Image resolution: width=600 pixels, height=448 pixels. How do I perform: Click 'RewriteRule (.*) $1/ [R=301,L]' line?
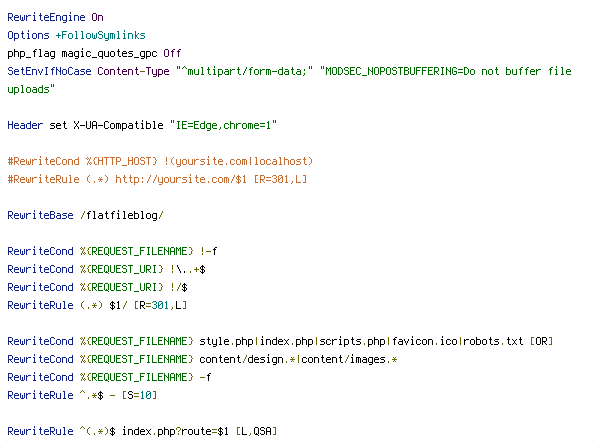click(x=97, y=305)
